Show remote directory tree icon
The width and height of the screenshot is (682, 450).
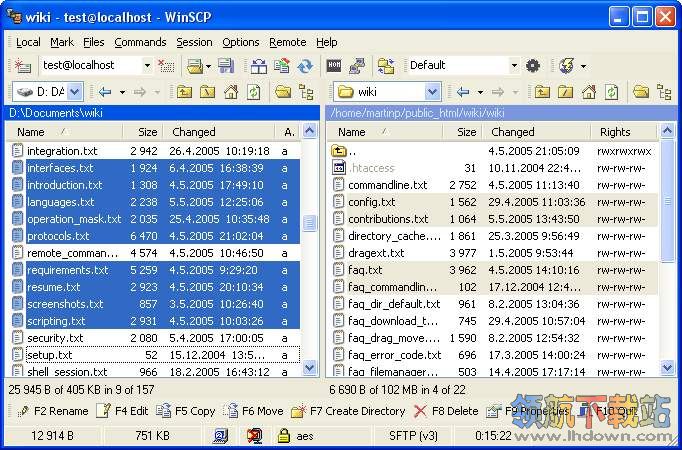point(664,92)
